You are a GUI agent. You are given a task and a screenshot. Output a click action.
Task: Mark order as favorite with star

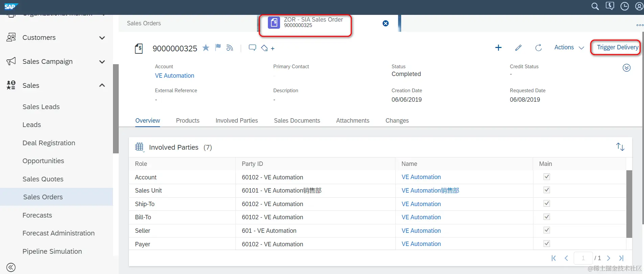click(x=206, y=48)
